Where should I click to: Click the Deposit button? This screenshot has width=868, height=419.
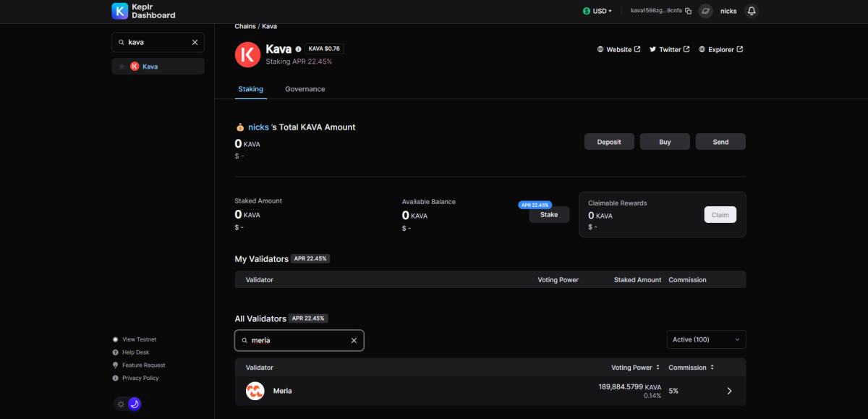point(609,142)
